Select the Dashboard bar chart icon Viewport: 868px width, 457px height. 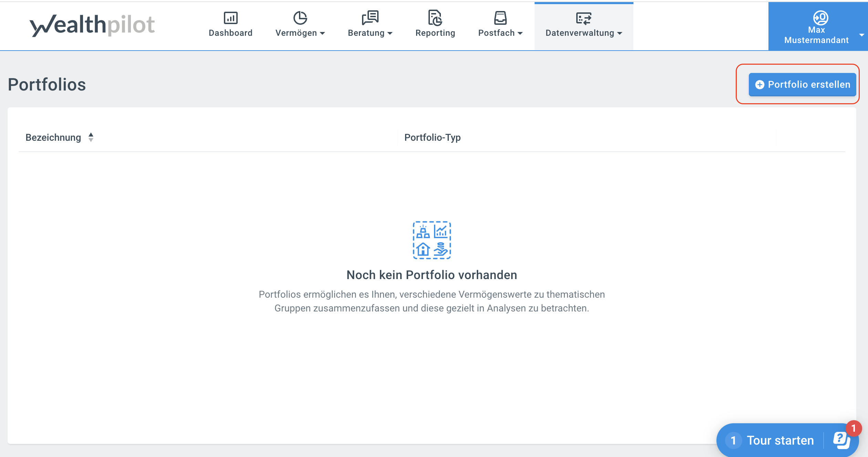click(231, 18)
